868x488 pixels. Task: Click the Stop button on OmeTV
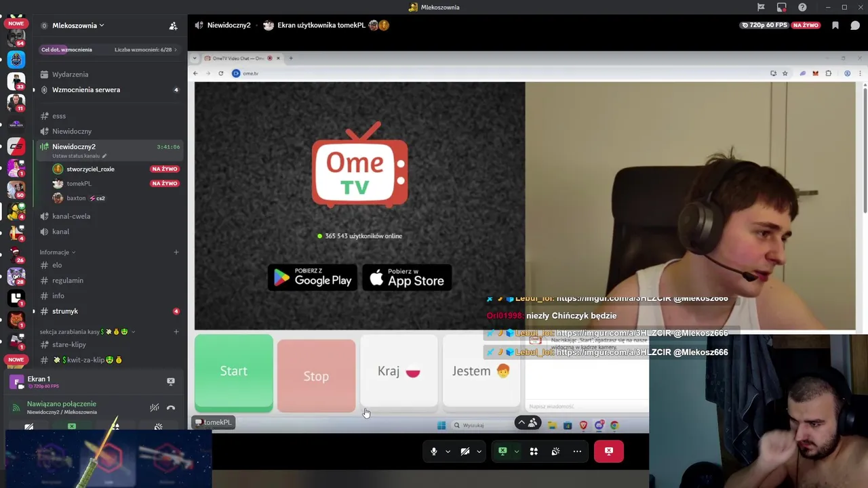316,376
